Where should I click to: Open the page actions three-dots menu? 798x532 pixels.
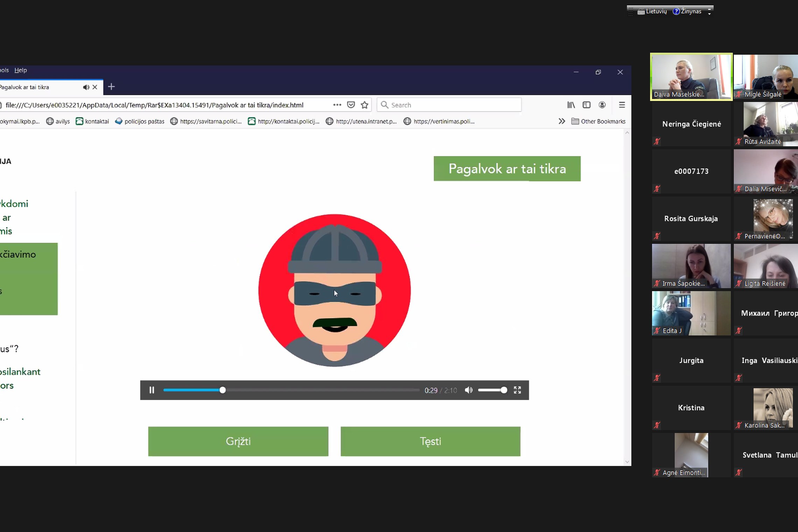[x=337, y=105]
